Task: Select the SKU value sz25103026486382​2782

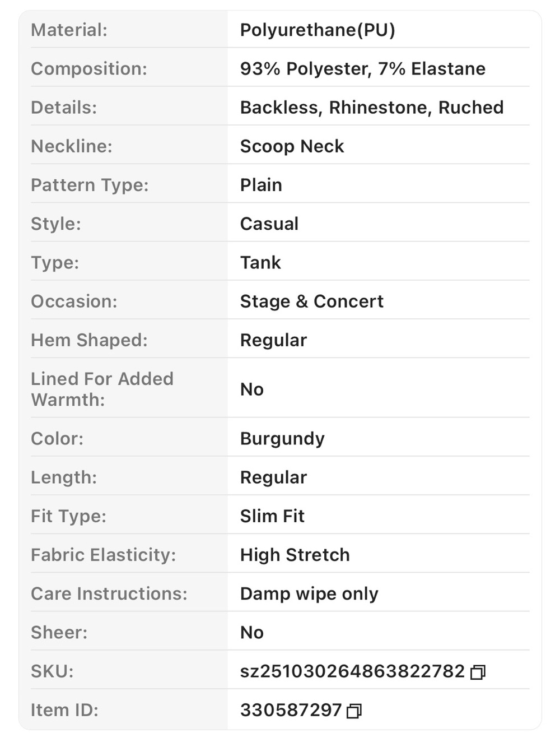Action: pyautogui.click(x=352, y=671)
